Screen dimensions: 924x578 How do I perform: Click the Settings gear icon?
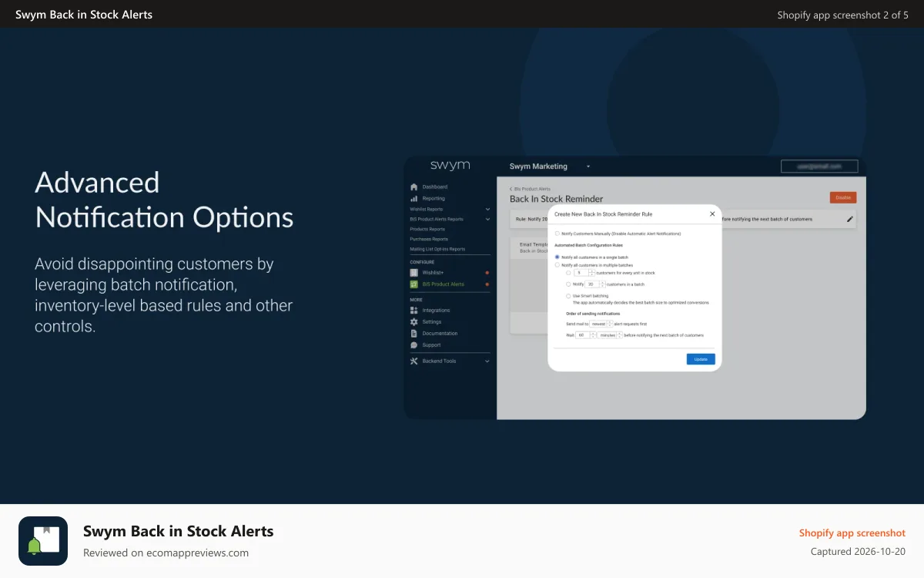[x=413, y=322]
